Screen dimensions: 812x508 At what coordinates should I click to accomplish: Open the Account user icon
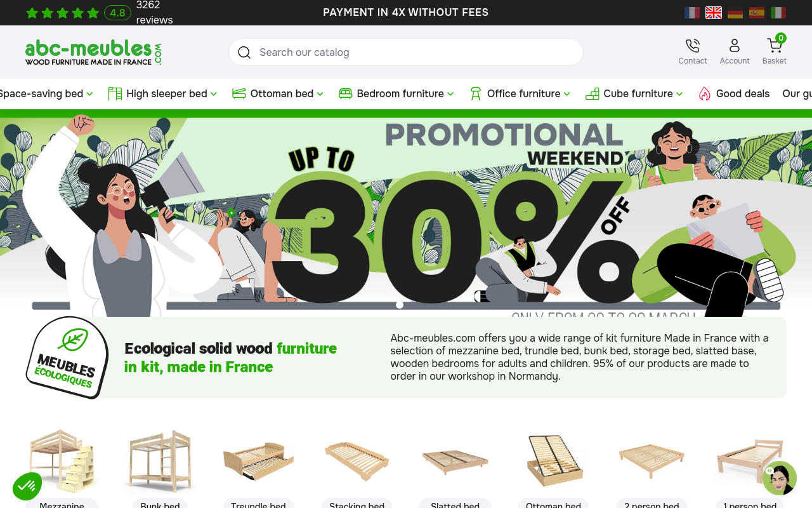pyautogui.click(x=734, y=46)
